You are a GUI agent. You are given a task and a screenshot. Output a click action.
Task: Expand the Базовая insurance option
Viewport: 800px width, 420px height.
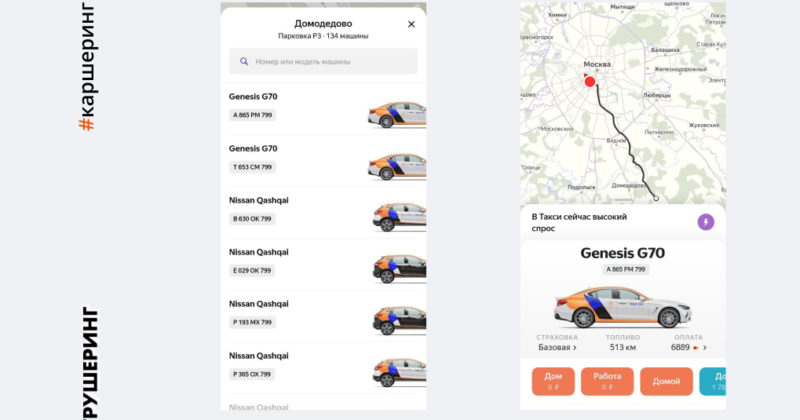coord(557,347)
